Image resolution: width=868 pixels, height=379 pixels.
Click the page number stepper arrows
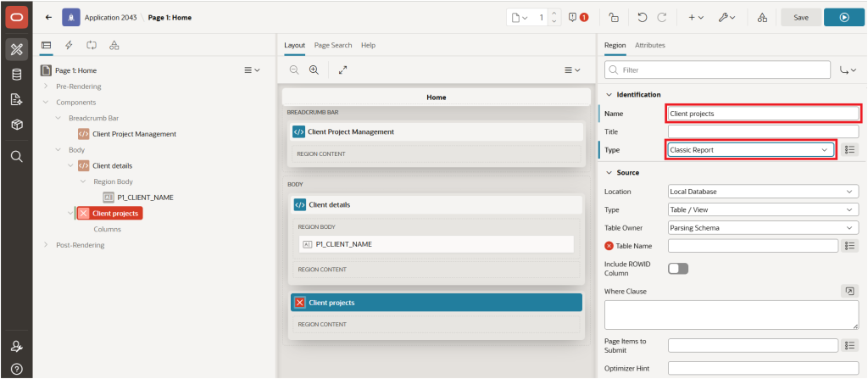[554, 17]
